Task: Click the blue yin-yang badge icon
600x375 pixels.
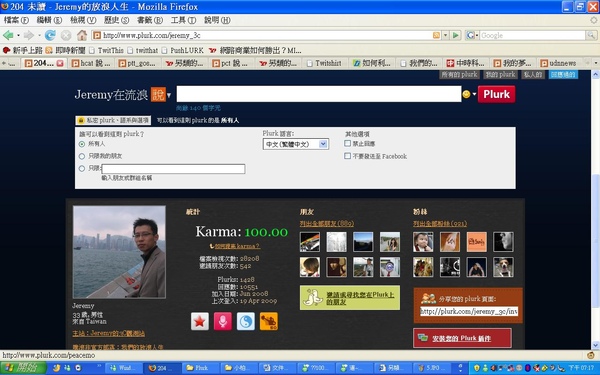Action: (246, 321)
